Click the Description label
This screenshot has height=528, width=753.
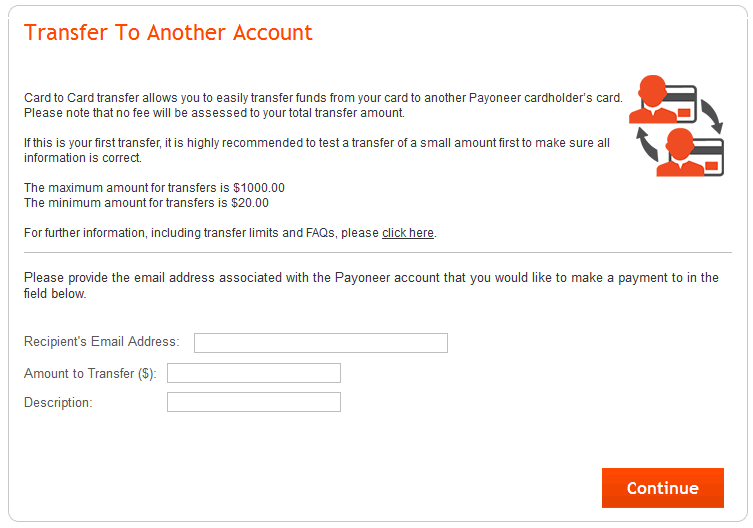(58, 403)
